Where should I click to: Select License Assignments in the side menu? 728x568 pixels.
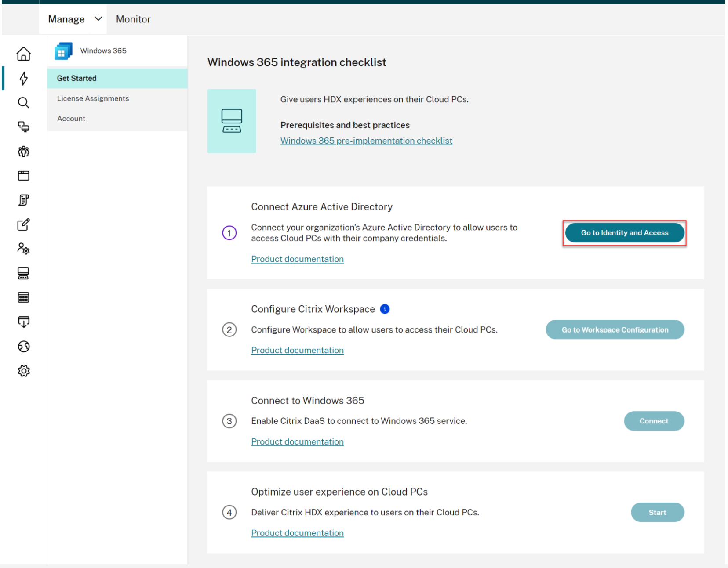pos(93,98)
